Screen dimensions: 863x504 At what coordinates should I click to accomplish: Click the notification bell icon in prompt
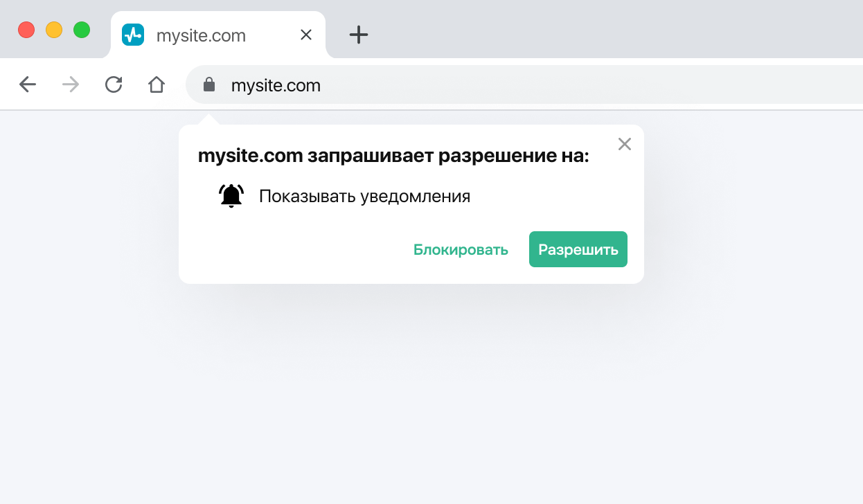point(231,197)
